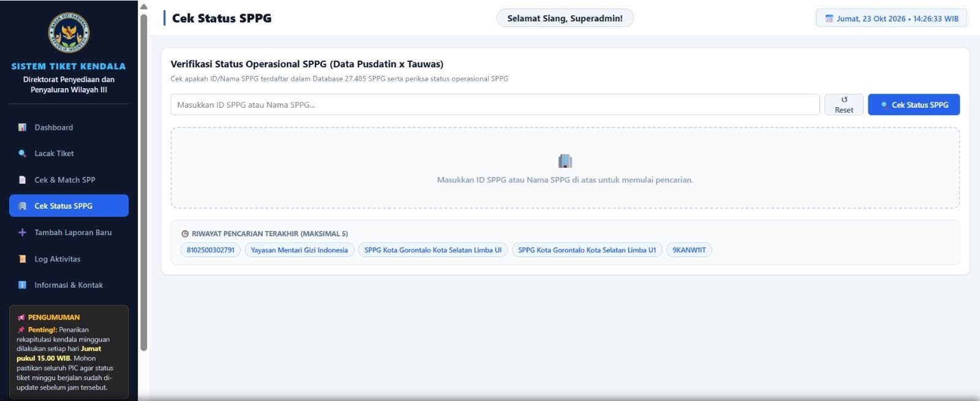Click the Cek Status SPPG sidebar icon
Viewport: 980px width, 401px height.
coord(22,206)
